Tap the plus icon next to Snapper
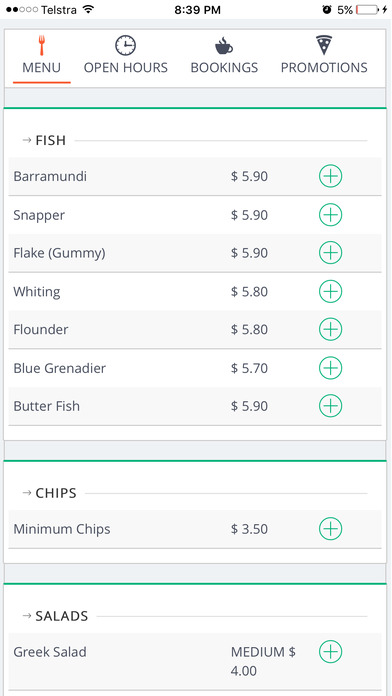 point(330,215)
